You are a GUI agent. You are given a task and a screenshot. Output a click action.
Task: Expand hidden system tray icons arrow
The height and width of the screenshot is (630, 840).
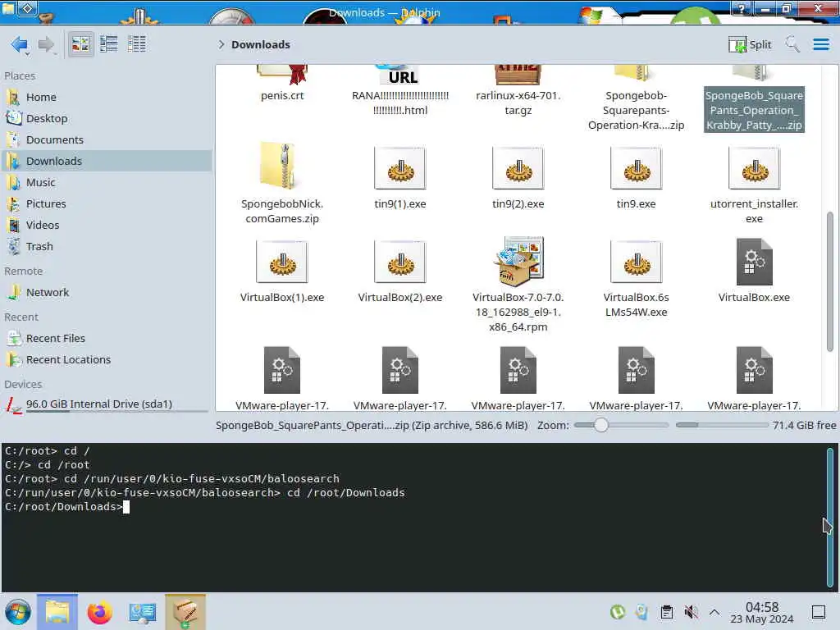tap(714, 612)
